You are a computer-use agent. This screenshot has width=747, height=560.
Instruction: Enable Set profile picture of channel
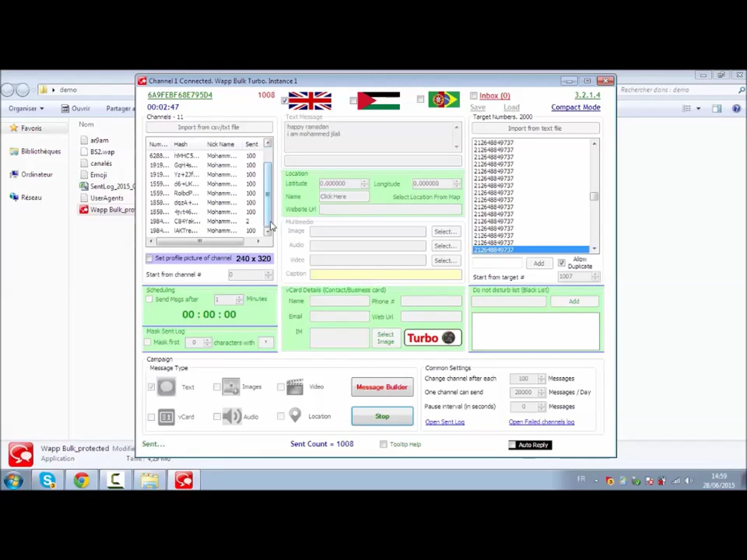149,259
